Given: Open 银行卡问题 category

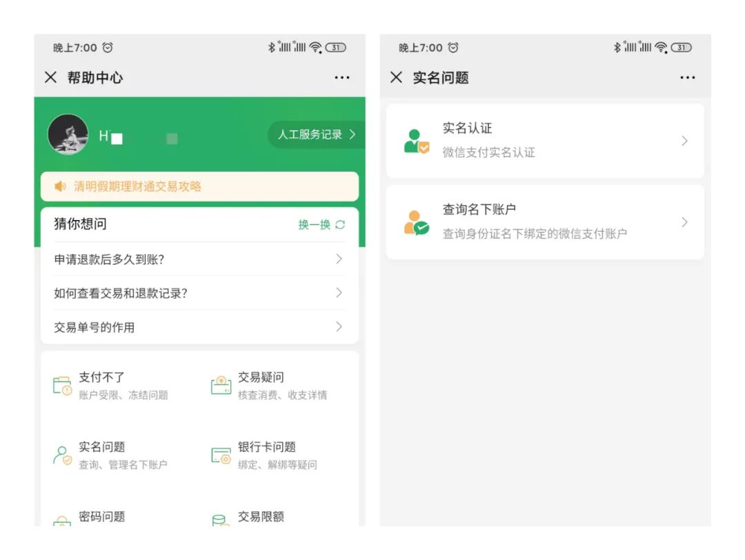Looking at the screenshot, I should tap(265, 455).
